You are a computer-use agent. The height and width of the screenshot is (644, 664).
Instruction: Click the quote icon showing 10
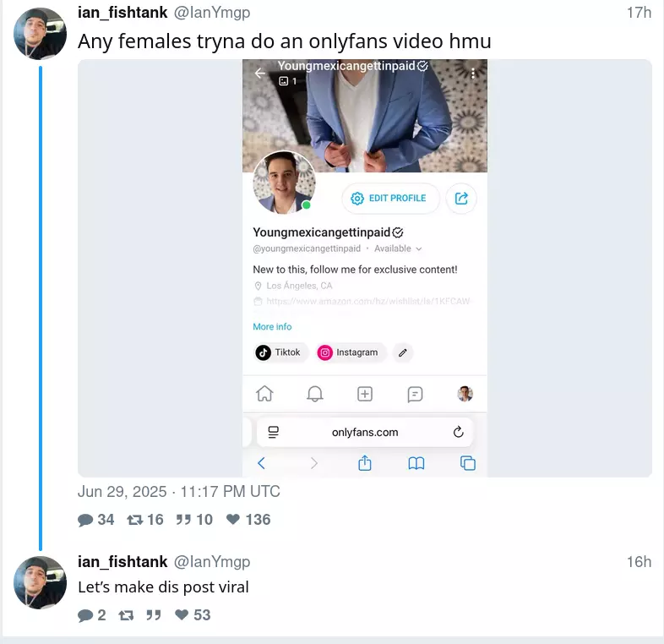[183, 520]
